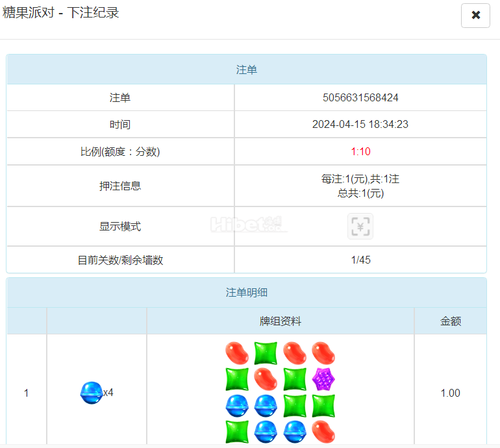The width and height of the screenshot is (500, 448).
Task: Click the top 注单 section header
Action: (x=247, y=69)
